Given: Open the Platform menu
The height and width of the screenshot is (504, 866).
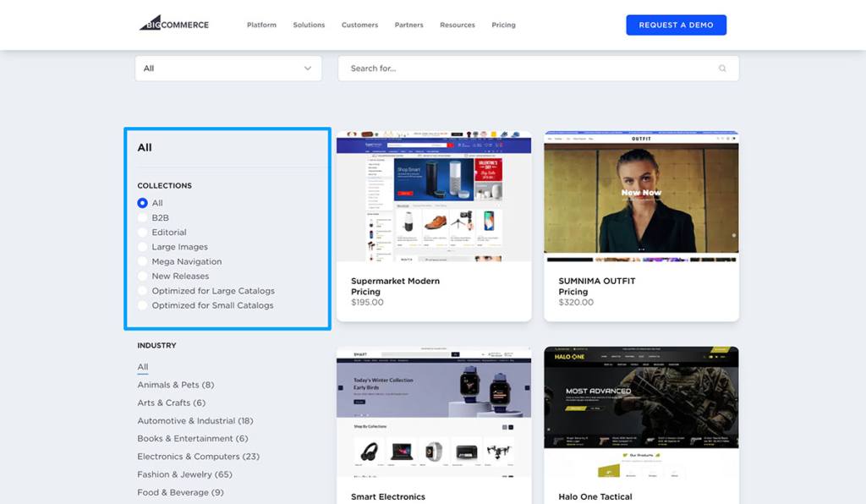Looking at the screenshot, I should 261,25.
